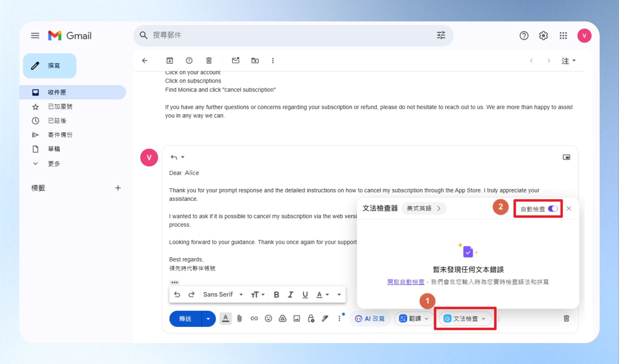Open the text color dropdown
This screenshot has height=364, width=619.
point(322,294)
